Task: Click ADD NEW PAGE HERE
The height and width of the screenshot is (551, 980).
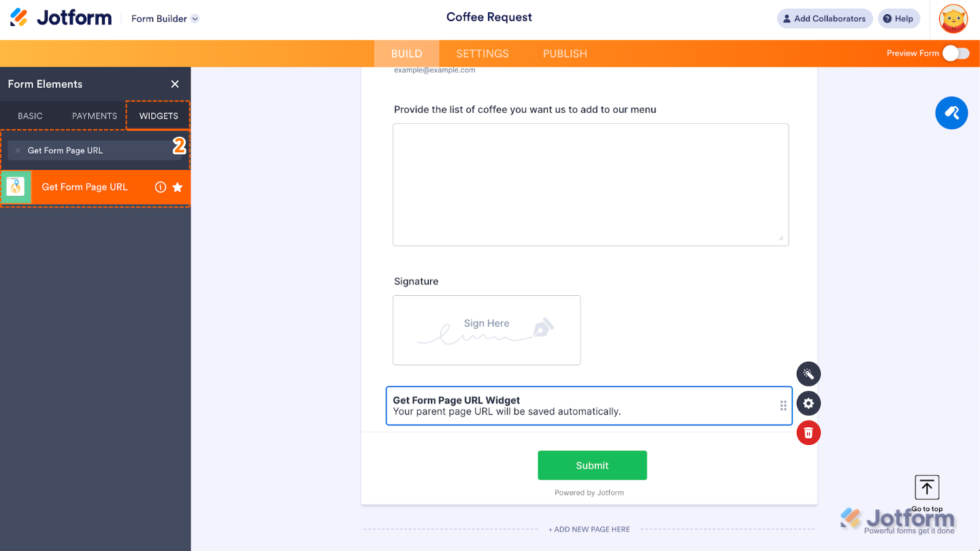Action: tap(589, 529)
